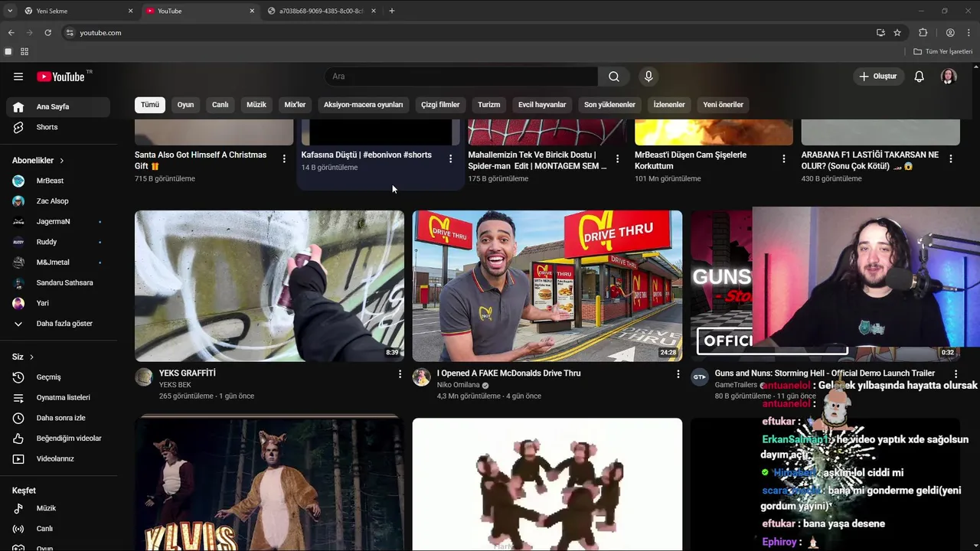Click the search magnifier button
980x551 pixels.
[614, 77]
